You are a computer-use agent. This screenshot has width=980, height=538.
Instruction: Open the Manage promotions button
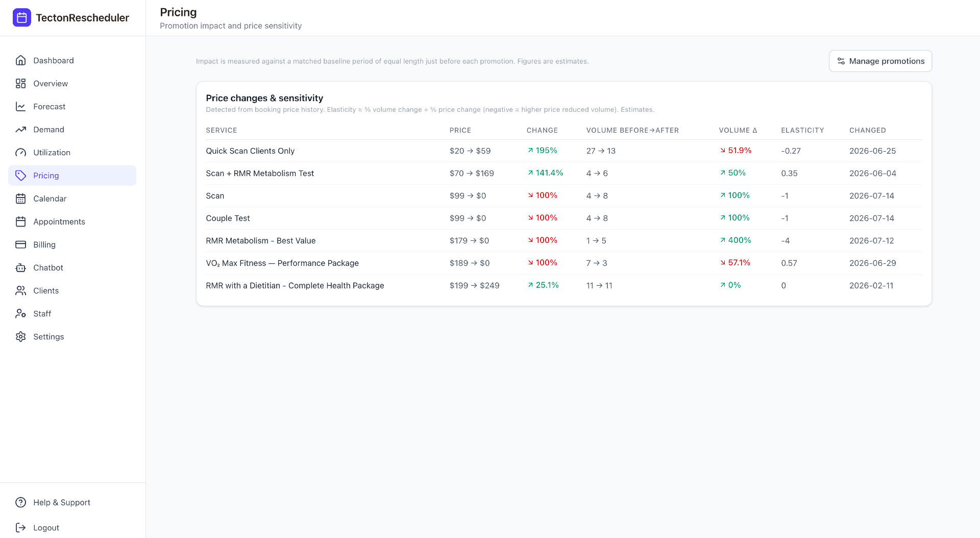coord(880,61)
